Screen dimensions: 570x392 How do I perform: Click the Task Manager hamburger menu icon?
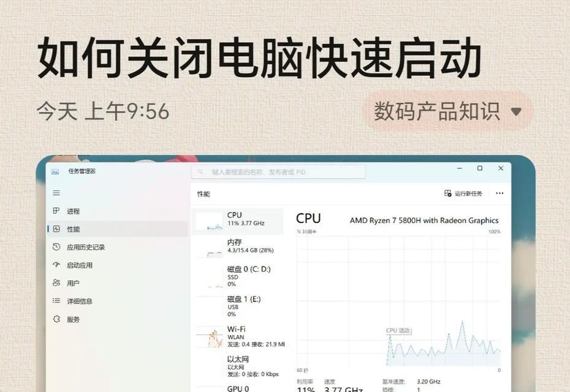point(56,193)
